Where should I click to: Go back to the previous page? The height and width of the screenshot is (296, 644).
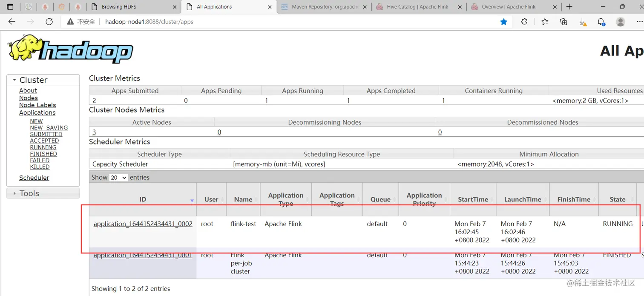point(12,22)
